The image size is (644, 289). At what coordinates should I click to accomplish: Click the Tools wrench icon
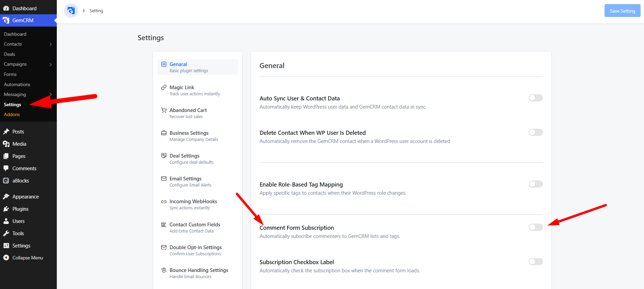(6, 233)
